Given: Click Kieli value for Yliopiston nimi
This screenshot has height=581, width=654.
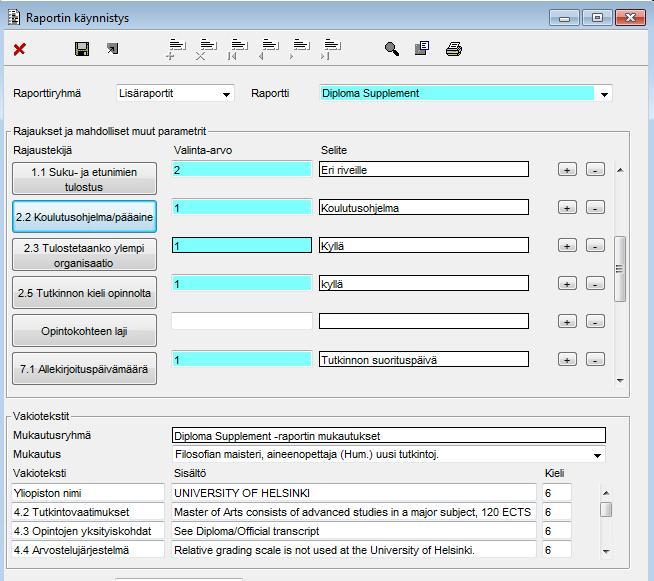Looking at the screenshot, I should tap(557, 493).
